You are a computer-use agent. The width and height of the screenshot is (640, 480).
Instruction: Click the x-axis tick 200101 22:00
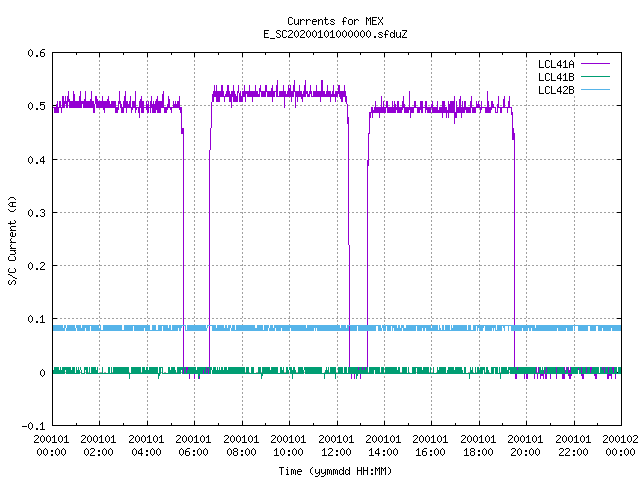573,446
